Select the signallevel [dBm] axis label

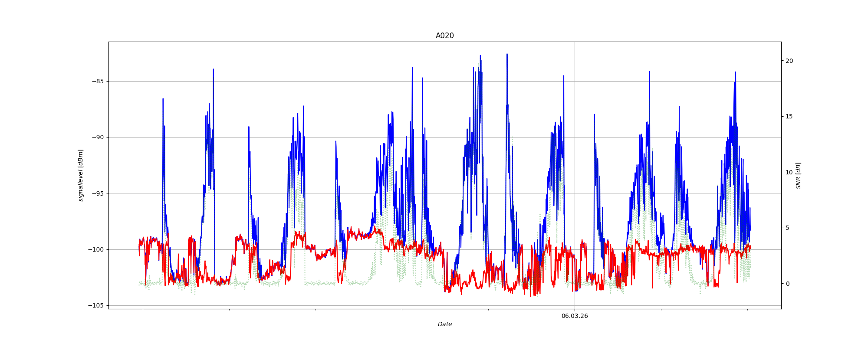click(81, 175)
